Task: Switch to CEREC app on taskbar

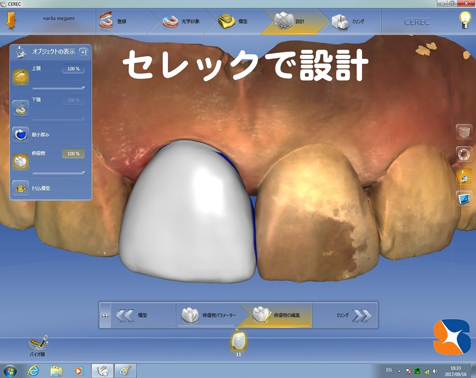Action: click(x=102, y=371)
